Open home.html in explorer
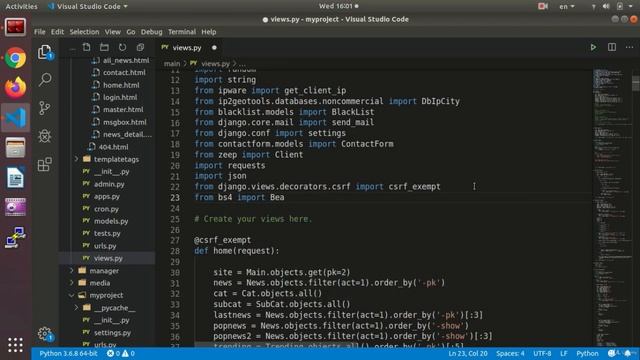The width and height of the screenshot is (640, 360). point(121,85)
